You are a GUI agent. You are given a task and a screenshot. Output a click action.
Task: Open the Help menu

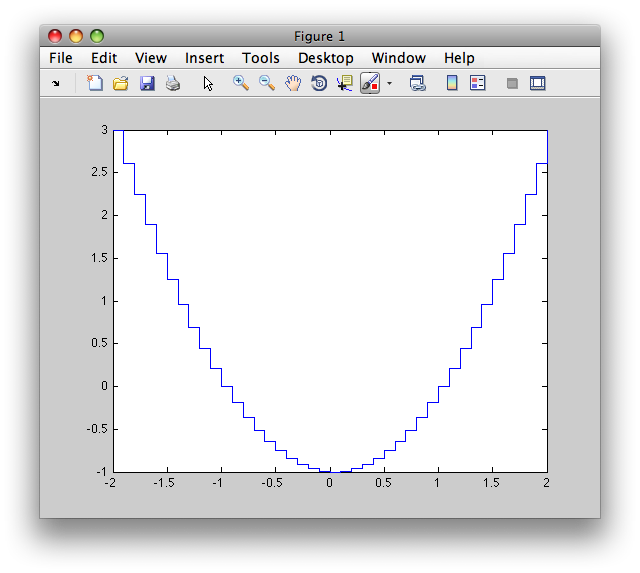459,58
